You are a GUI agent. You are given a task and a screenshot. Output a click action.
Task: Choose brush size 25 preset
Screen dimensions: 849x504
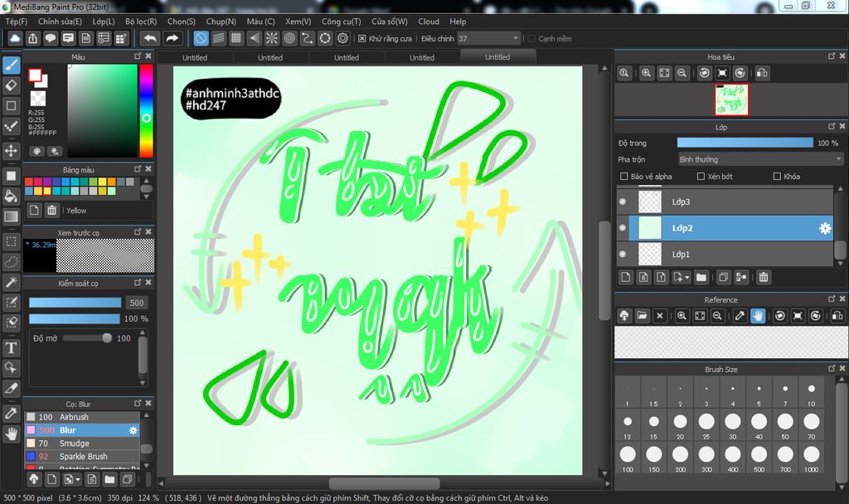tap(706, 425)
